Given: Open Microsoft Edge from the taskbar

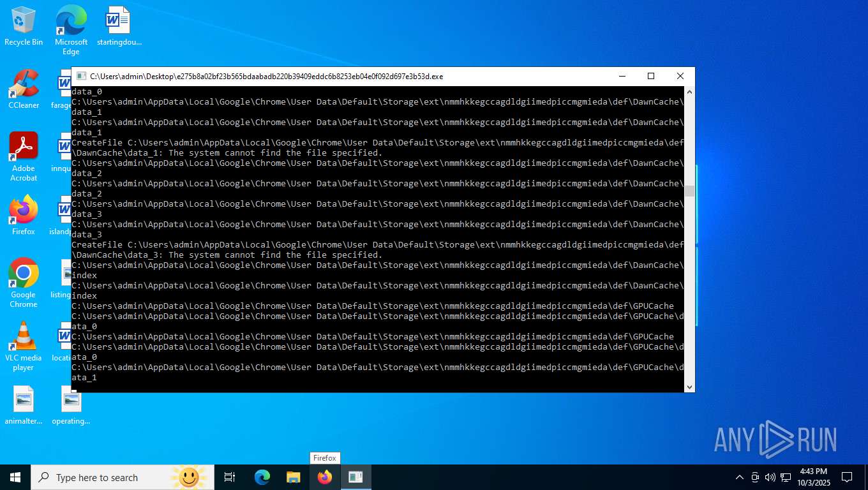Looking at the screenshot, I should pyautogui.click(x=262, y=477).
